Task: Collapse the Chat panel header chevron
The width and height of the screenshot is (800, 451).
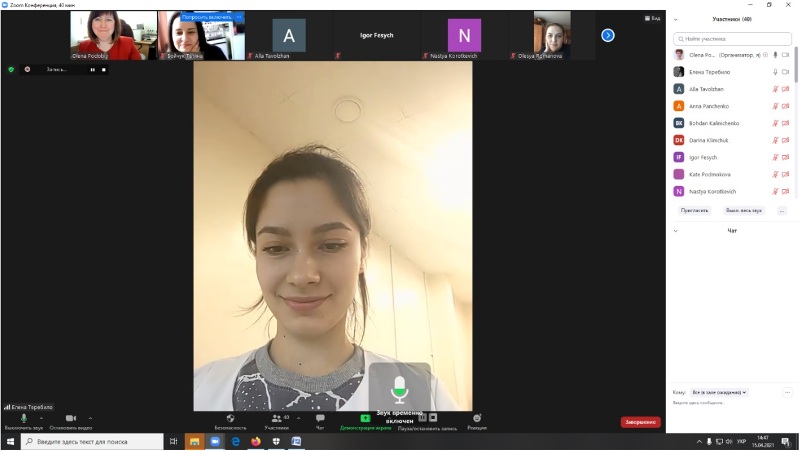Action: 676,231
